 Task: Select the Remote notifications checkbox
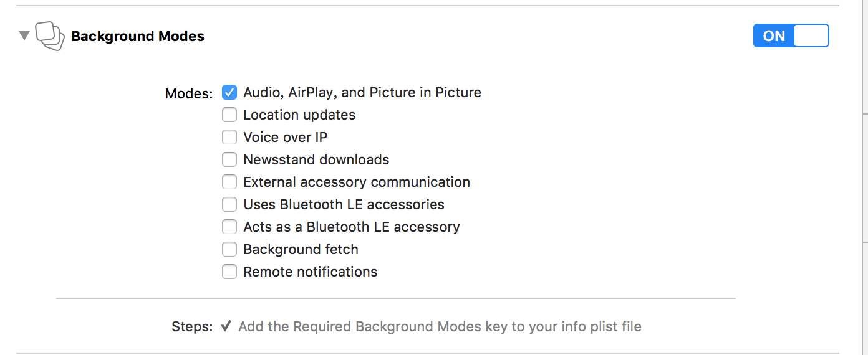(229, 272)
